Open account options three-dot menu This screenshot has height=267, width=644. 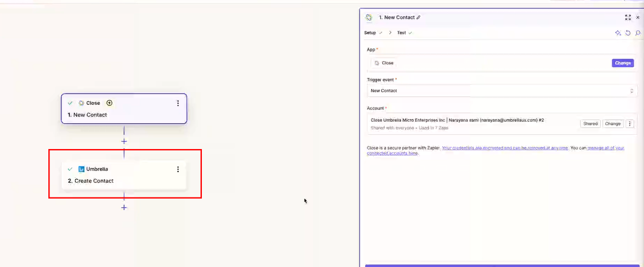click(630, 124)
